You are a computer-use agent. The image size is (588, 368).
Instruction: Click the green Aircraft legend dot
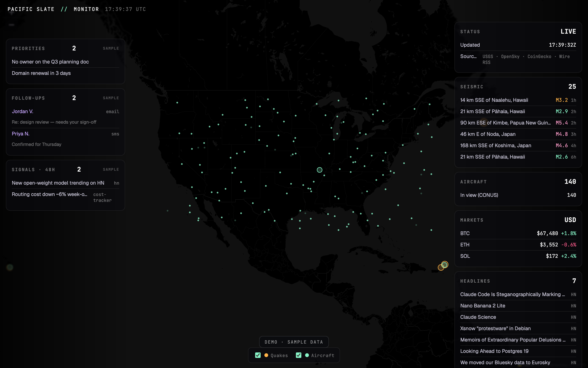coord(307,355)
